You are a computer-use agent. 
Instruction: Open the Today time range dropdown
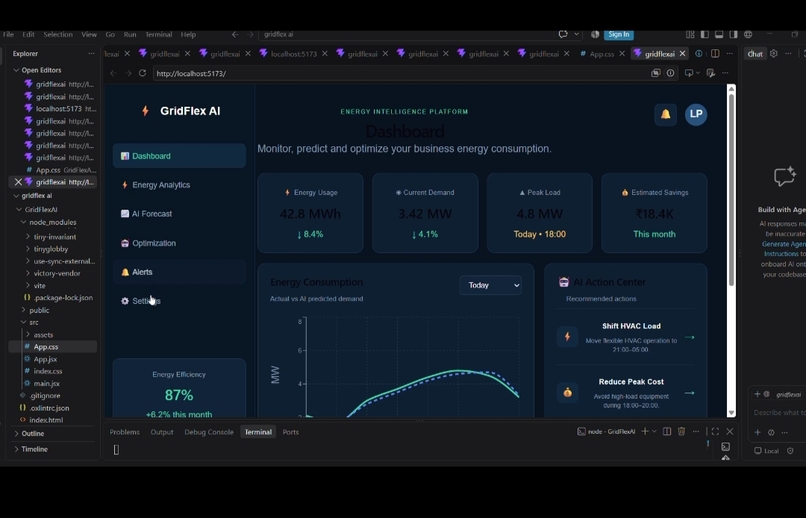[x=490, y=285]
